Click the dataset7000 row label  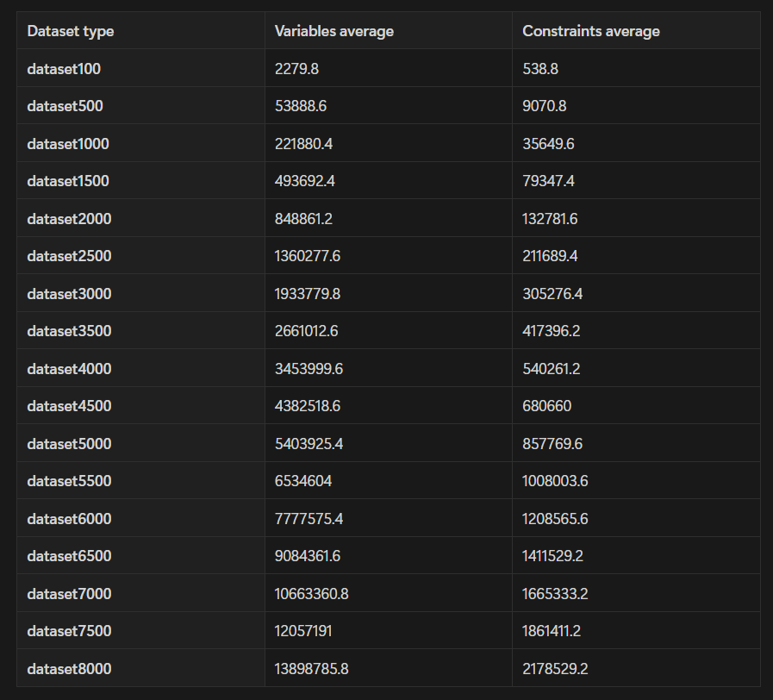69,593
